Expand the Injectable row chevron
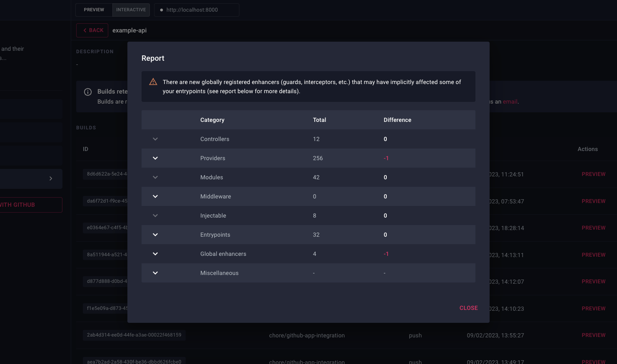The height and width of the screenshot is (364, 617). click(155, 215)
